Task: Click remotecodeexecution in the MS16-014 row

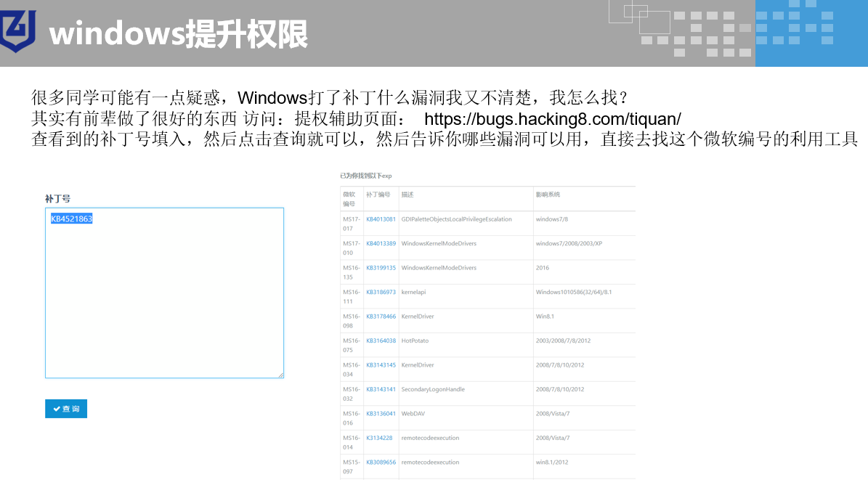Action: click(430, 439)
